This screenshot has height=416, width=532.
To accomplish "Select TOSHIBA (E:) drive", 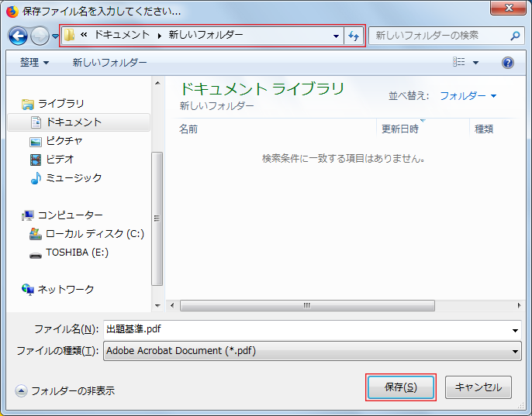I will click(x=77, y=253).
